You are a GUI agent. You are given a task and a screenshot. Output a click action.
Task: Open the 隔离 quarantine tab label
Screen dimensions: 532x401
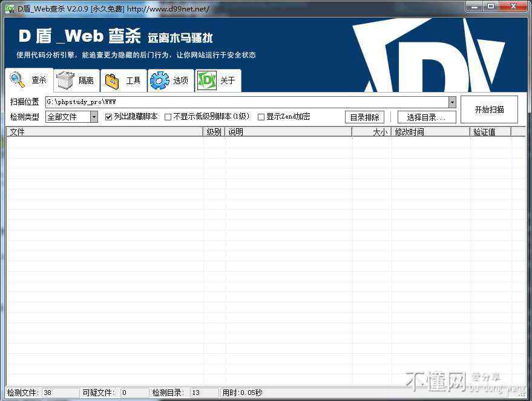click(x=86, y=80)
